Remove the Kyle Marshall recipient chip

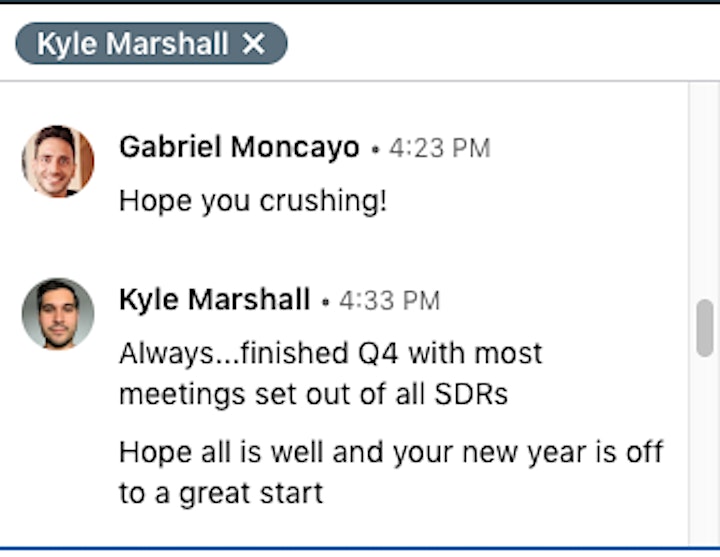pos(253,44)
